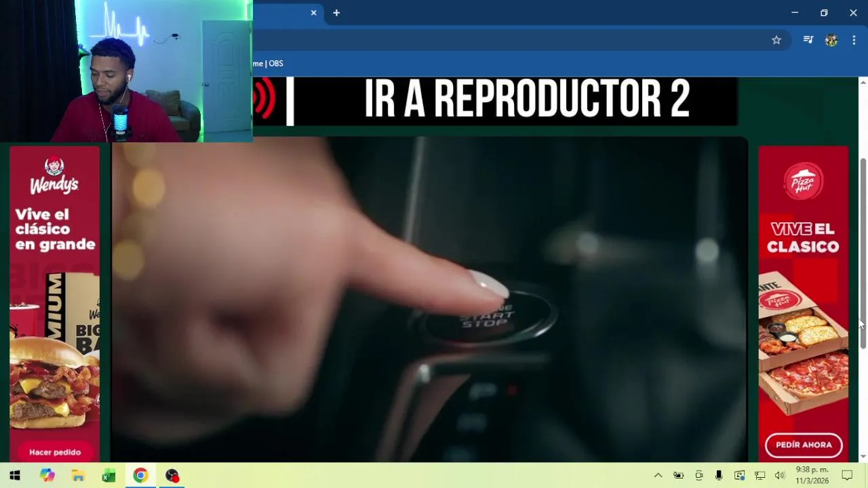Open the Windows Start menu
868x488 pixels.
[15, 476]
